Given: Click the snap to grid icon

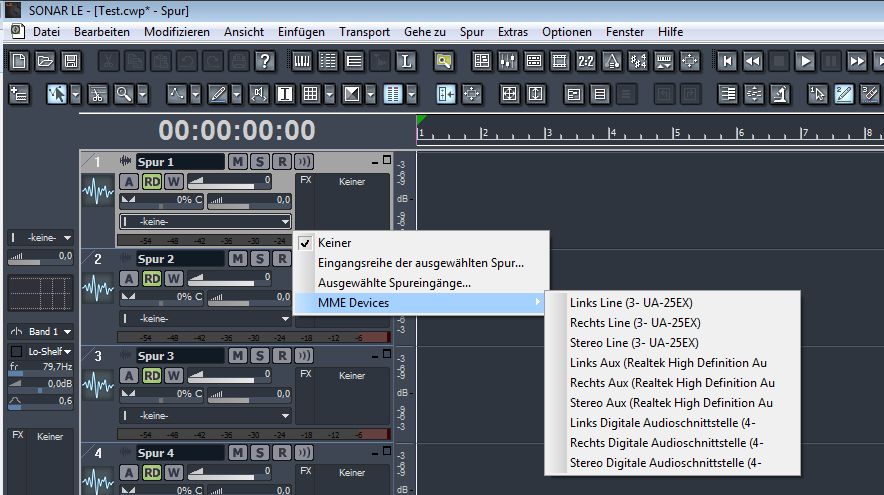Looking at the screenshot, I should (311, 94).
